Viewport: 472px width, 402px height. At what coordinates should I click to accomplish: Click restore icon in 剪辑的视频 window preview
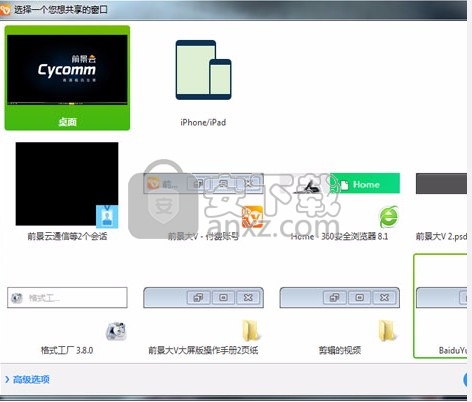[334, 297]
